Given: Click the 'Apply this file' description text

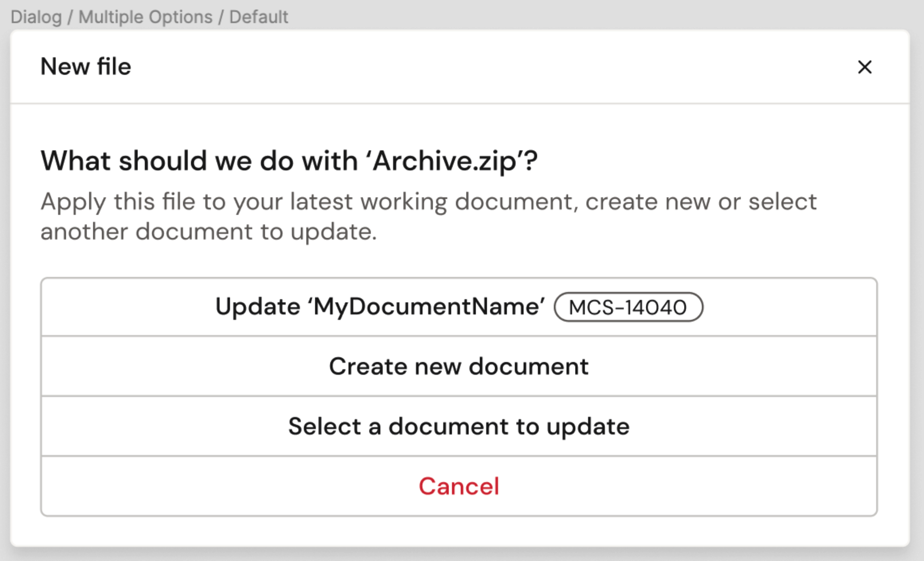Looking at the screenshot, I should coord(428,201).
